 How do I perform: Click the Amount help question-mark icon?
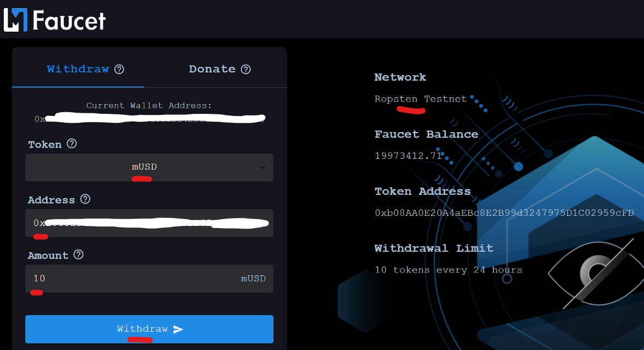78,254
